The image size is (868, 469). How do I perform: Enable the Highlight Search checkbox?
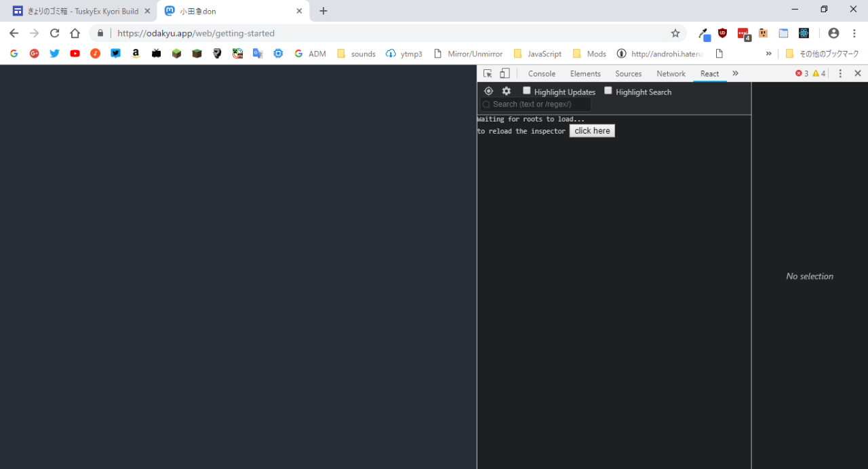pyautogui.click(x=608, y=91)
